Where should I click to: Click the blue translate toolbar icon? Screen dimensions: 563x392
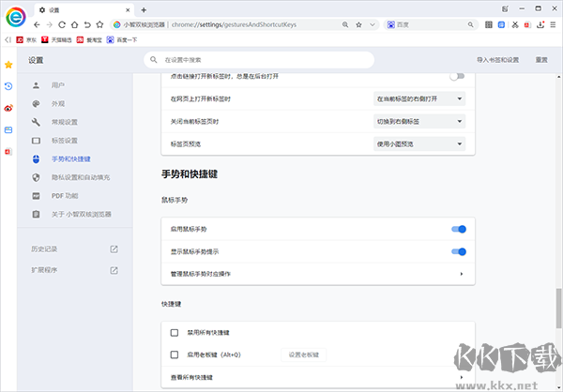click(501, 24)
